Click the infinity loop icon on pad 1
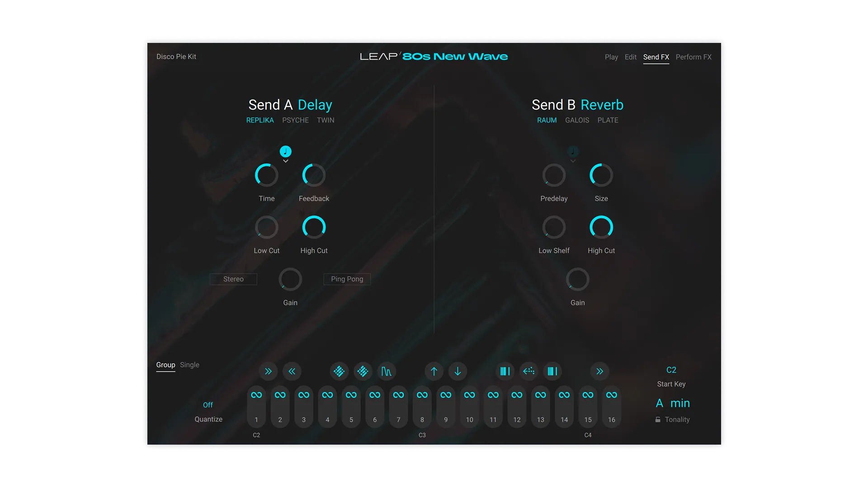This screenshot has height=488, width=868. click(256, 395)
